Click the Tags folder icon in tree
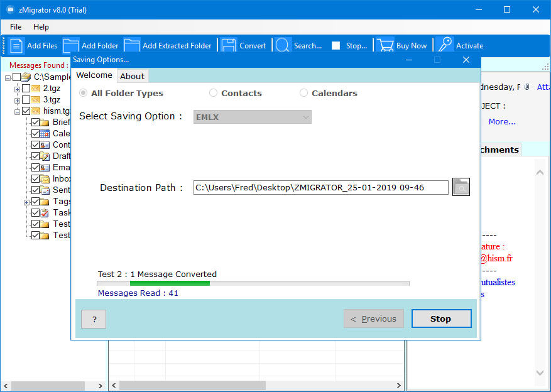The width and height of the screenshot is (551, 392). [x=45, y=201]
